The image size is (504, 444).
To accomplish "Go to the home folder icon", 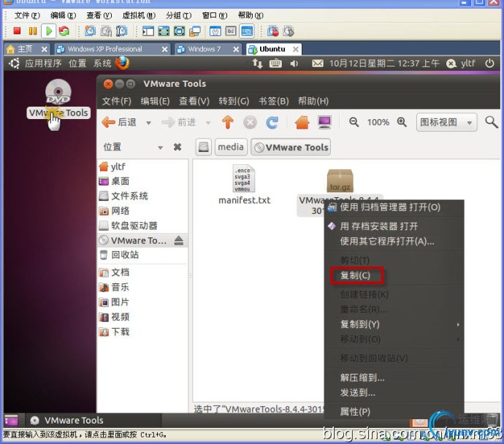I will tap(302, 123).
